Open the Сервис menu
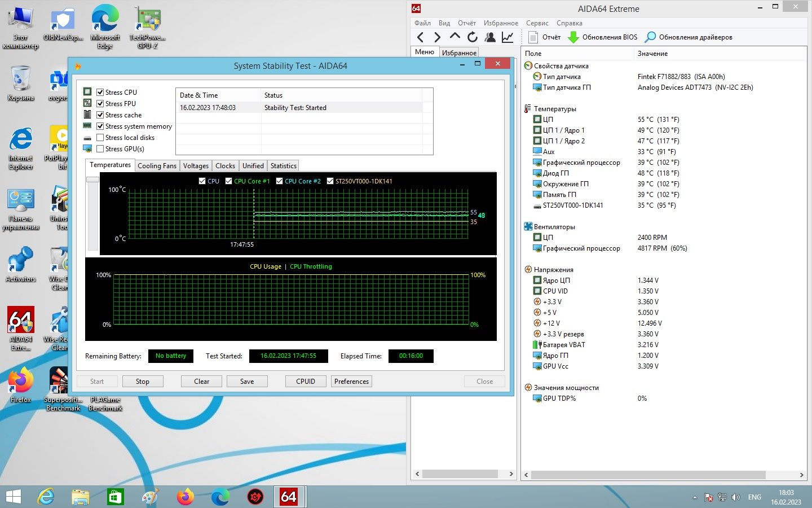The width and height of the screenshot is (812, 508). coord(537,23)
